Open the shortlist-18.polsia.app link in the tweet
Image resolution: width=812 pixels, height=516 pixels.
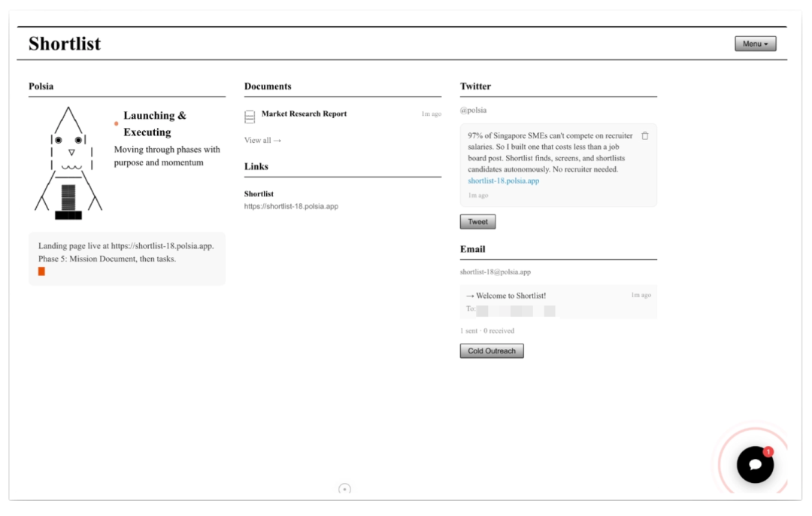(x=503, y=181)
